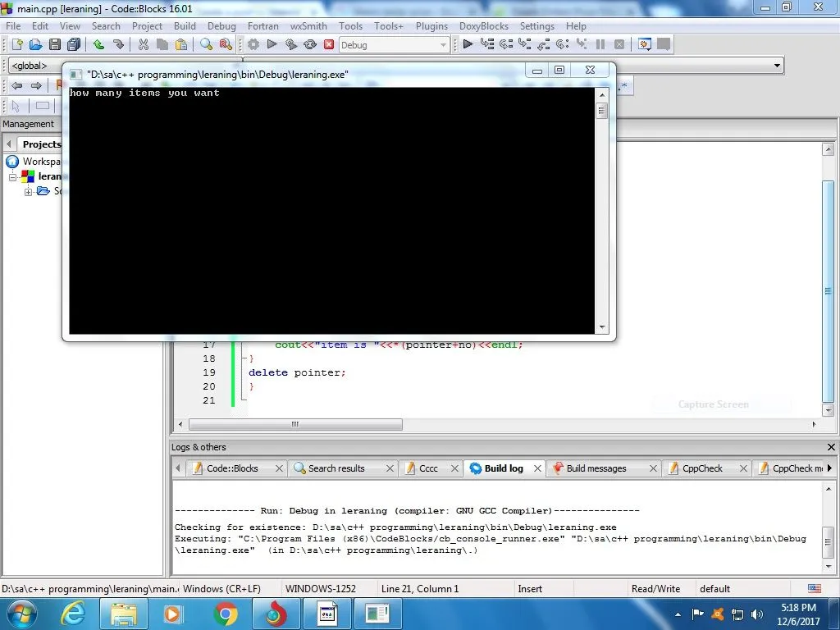Open the Debug menu
The height and width of the screenshot is (630, 840).
221,25
